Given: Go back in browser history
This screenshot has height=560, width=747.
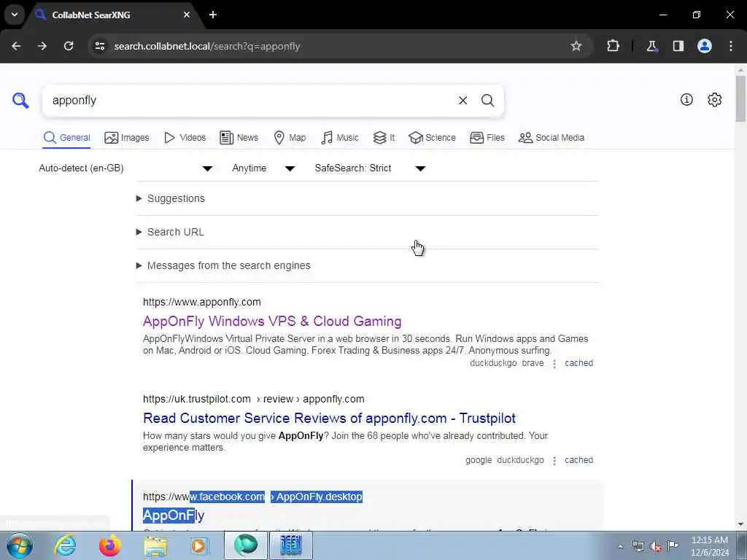Looking at the screenshot, I should tap(16, 46).
